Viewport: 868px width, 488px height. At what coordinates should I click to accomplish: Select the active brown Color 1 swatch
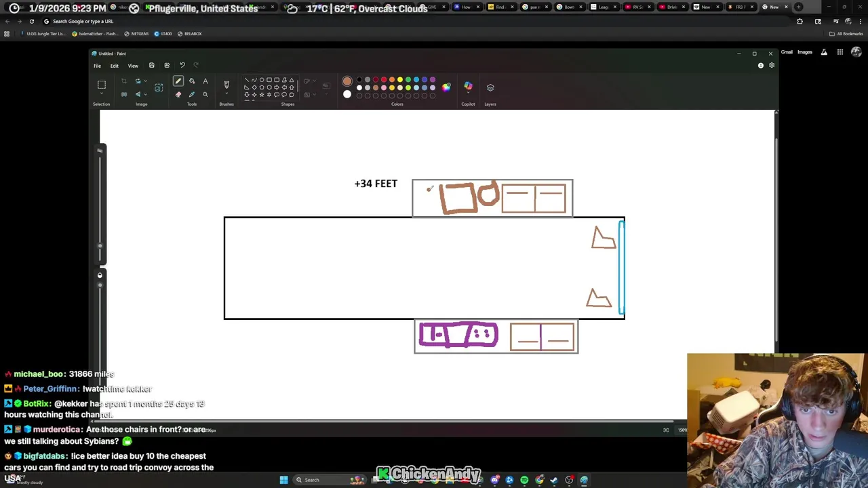[347, 81]
